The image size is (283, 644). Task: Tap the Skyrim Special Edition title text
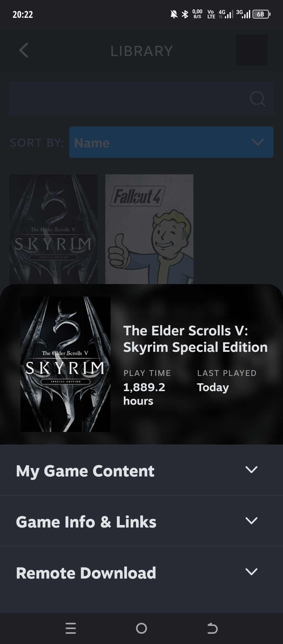(x=195, y=339)
